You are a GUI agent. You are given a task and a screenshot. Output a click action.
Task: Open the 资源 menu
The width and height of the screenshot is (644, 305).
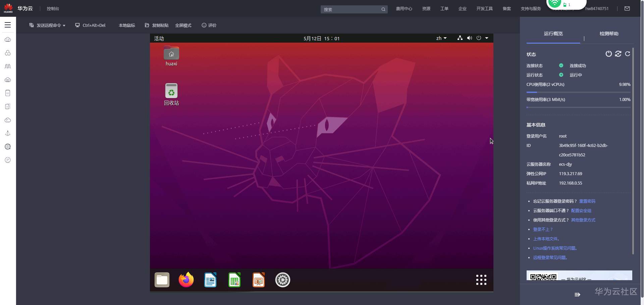point(426,9)
